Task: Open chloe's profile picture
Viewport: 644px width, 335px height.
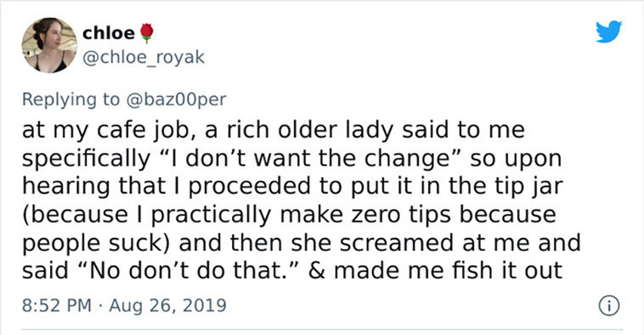Action: click(49, 45)
